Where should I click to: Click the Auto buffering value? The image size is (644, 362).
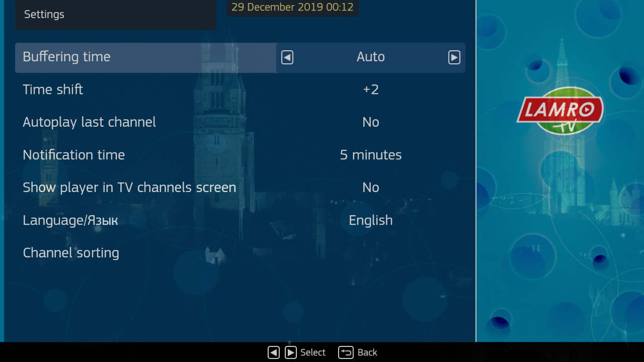[371, 57]
